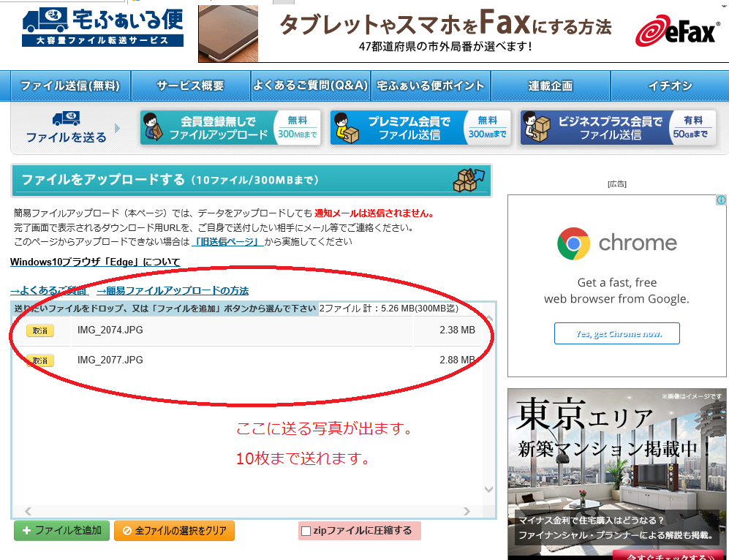Go to the サービス概要 tab

pos(190,86)
